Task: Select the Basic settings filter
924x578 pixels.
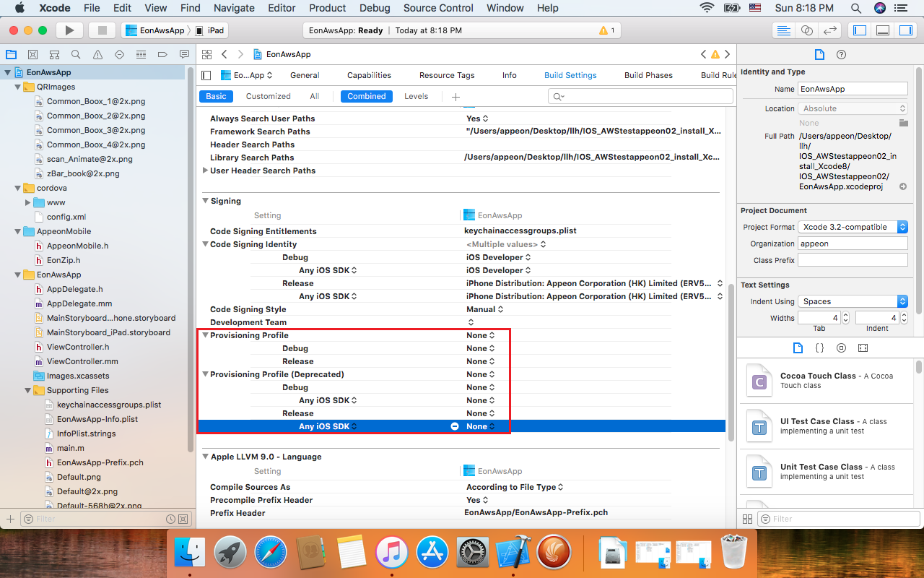Action: coord(216,96)
